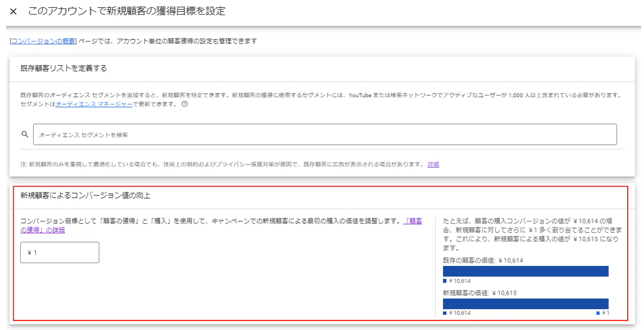
Task: Click the ¥10,614 legend under the second bar
Action: pyautogui.click(x=457, y=313)
